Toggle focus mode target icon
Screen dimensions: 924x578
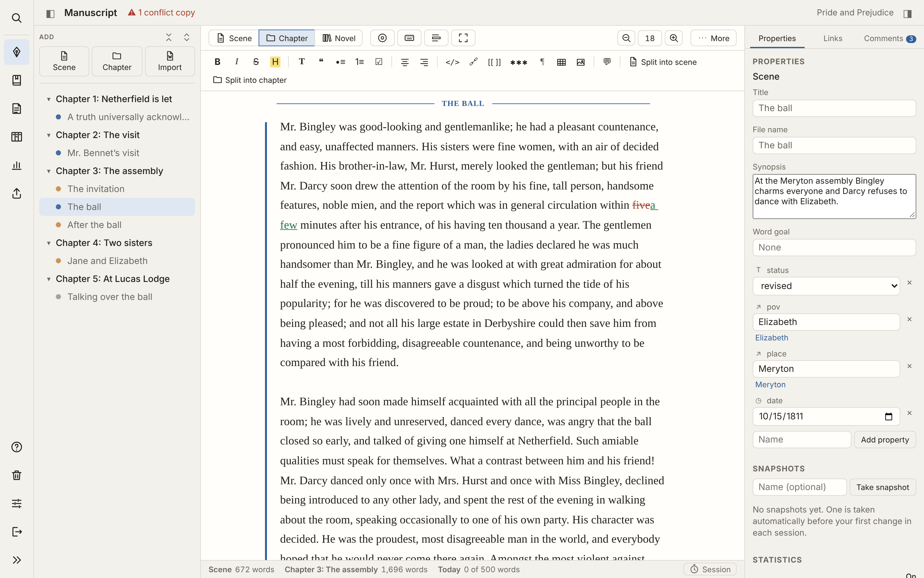(382, 38)
